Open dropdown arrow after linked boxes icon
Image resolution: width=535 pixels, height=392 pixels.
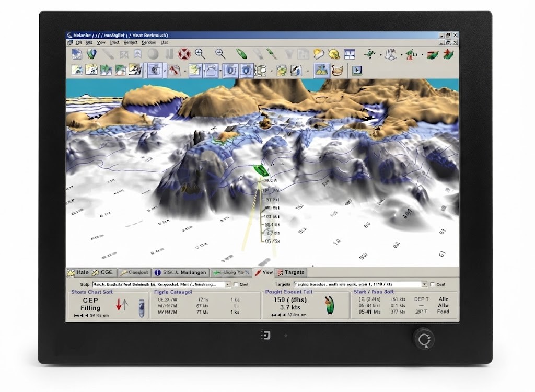click(271, 71)
